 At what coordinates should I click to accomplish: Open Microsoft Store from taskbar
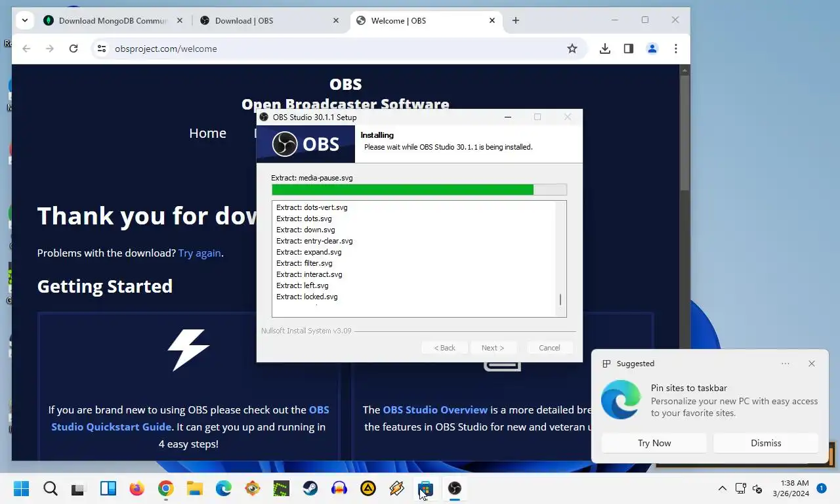[x=426, y=488]
